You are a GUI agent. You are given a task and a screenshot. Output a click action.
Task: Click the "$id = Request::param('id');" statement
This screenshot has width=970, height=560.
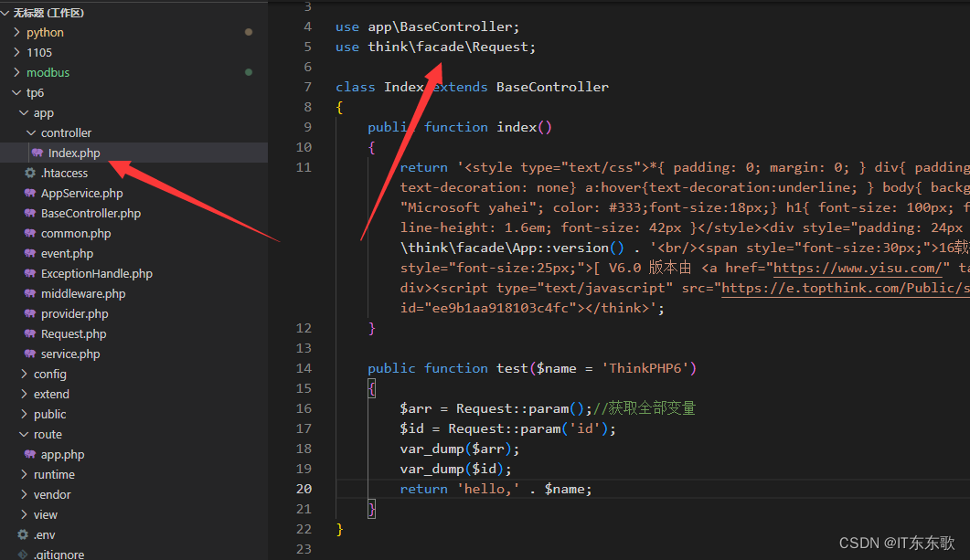point(508,428)
